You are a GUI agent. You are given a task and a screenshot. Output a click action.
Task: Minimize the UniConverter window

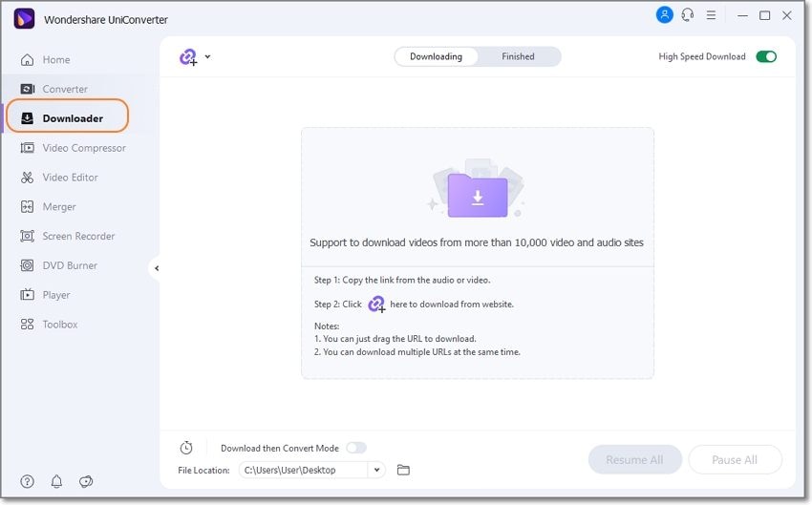click(742, 15)
